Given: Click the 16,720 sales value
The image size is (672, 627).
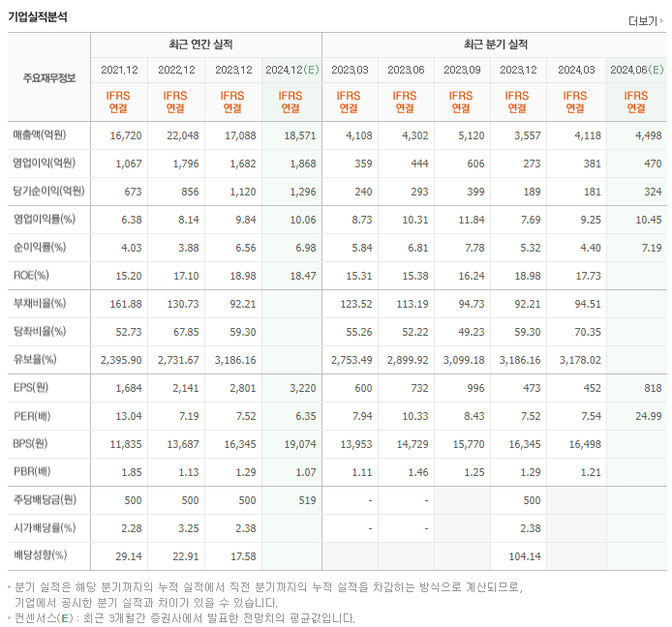Looking at the screenshot, I should tap(126, 135).
